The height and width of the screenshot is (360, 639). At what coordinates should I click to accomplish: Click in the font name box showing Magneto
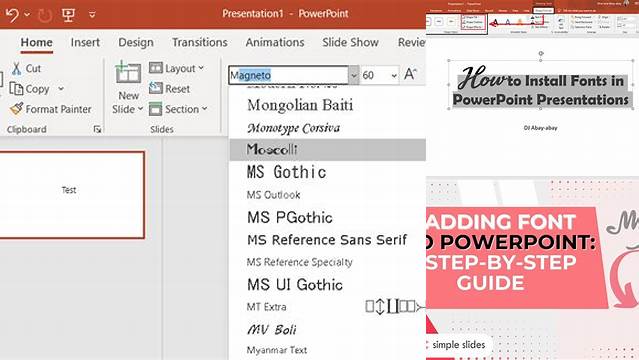289,75
